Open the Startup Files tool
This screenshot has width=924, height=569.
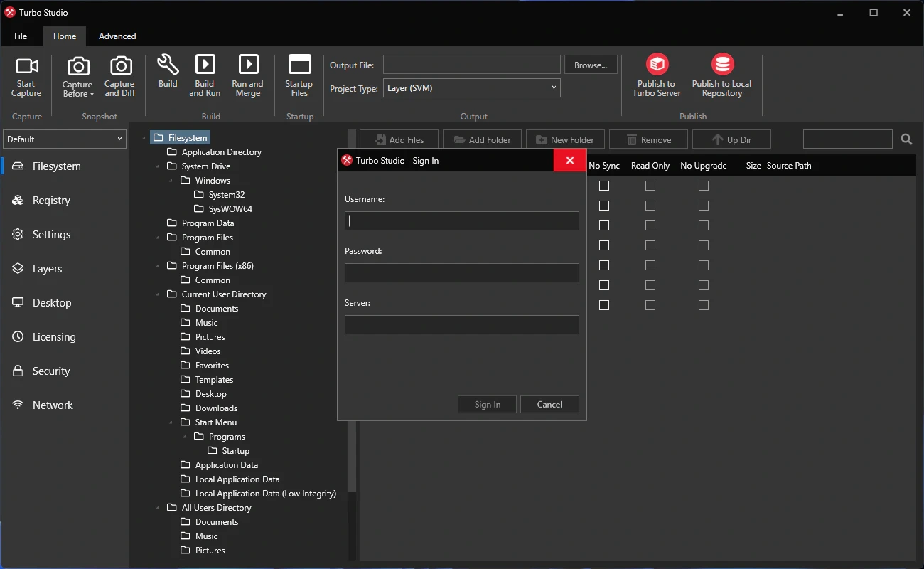[x=299, y=76]
